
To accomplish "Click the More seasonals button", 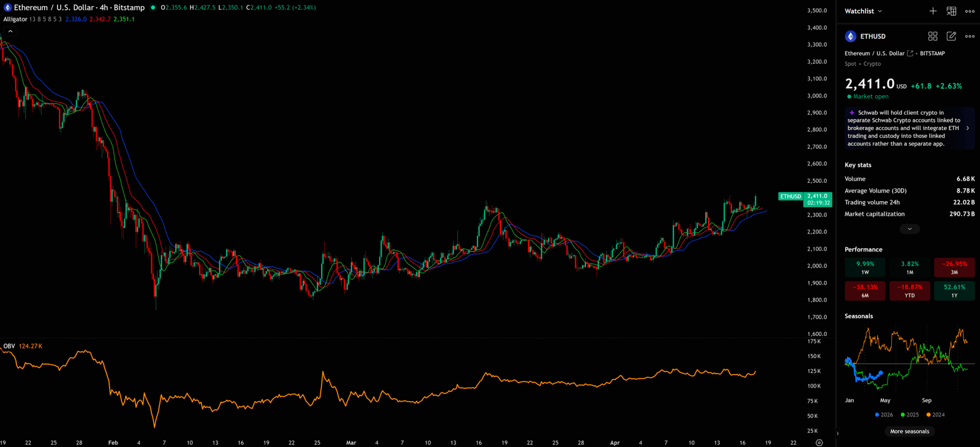I will (910, 432).
